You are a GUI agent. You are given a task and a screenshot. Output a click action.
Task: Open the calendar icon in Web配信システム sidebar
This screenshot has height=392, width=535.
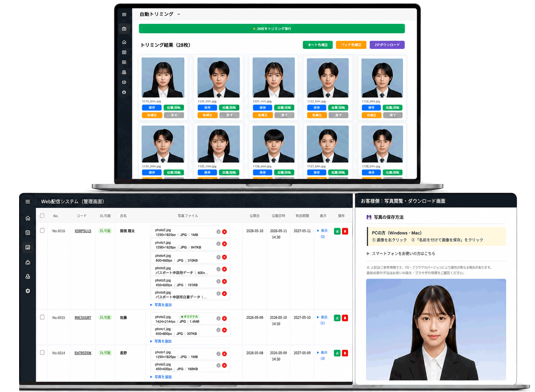tap(28, 232)
